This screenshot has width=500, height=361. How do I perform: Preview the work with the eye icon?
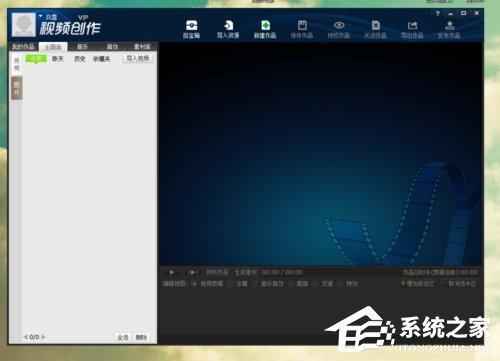[339, 29]
